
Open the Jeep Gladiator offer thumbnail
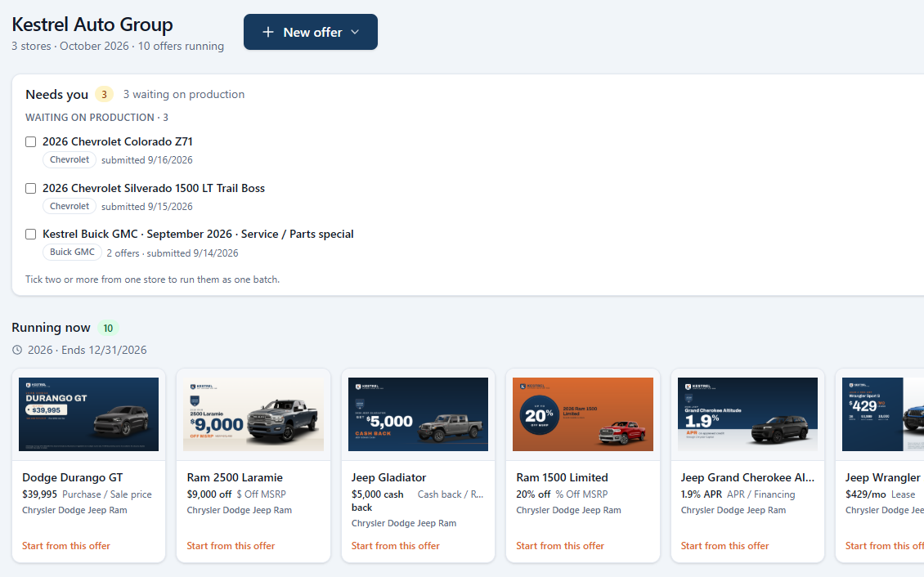coord(418,414)
